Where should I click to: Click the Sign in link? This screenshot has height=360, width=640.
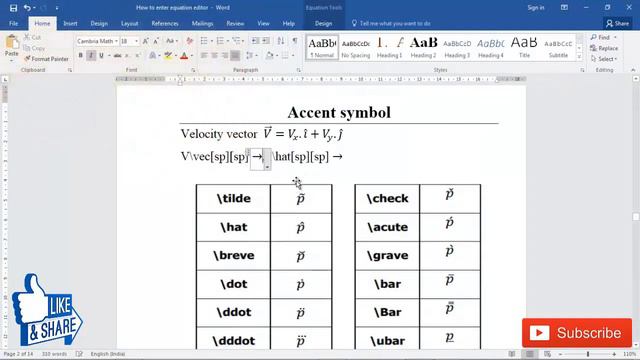pyautogui.click(x=536, y=8)
